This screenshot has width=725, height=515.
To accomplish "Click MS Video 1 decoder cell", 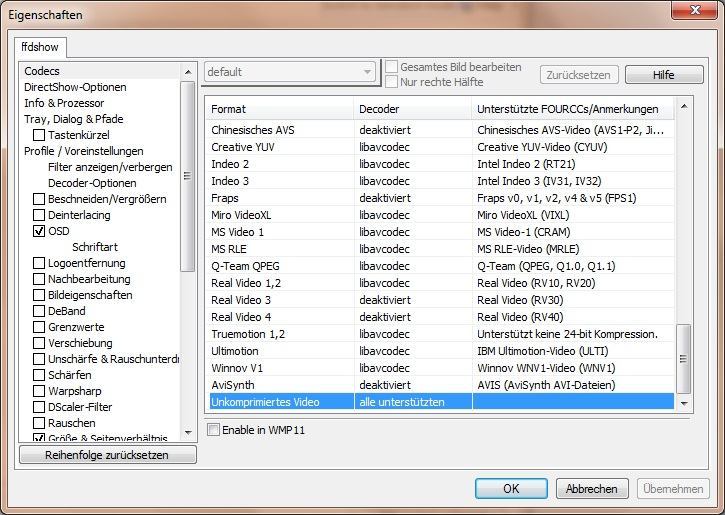I will click(x=413, y=232).
